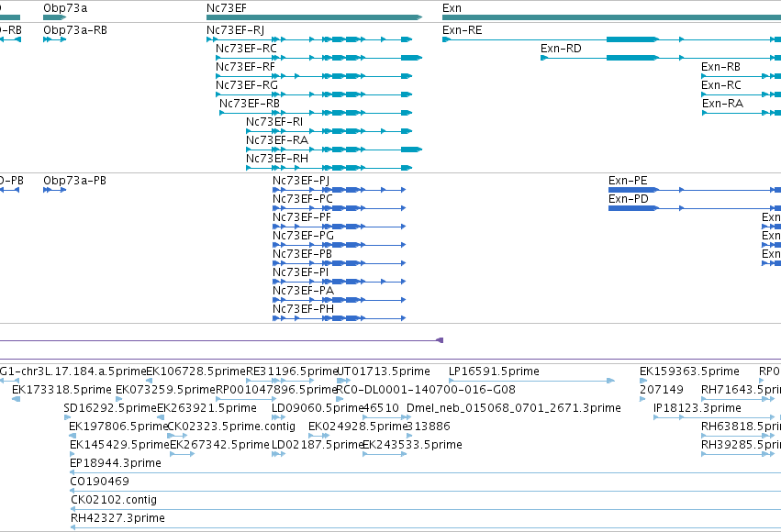The image size is (781, 532).
Task: Click the Nc73EF-PC protein label
Action: pyautogui.click(x=302, y=198)
